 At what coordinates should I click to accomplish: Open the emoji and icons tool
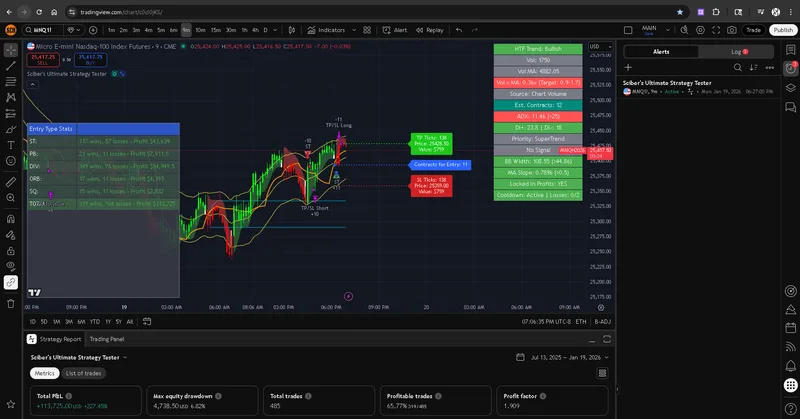click(x=11, y=161)
